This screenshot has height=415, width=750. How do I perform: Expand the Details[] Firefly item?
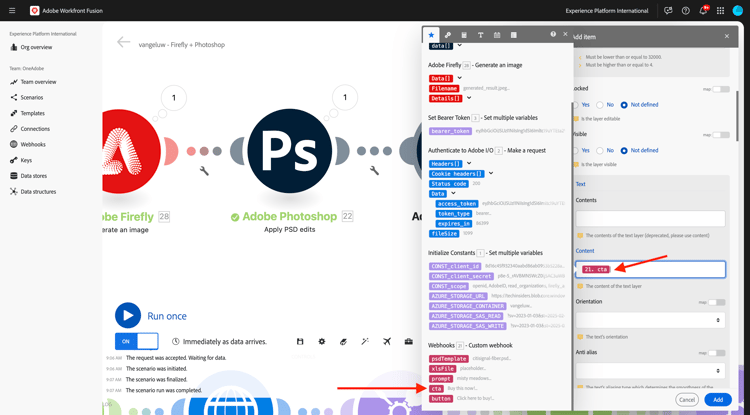(x=469, y=98)
